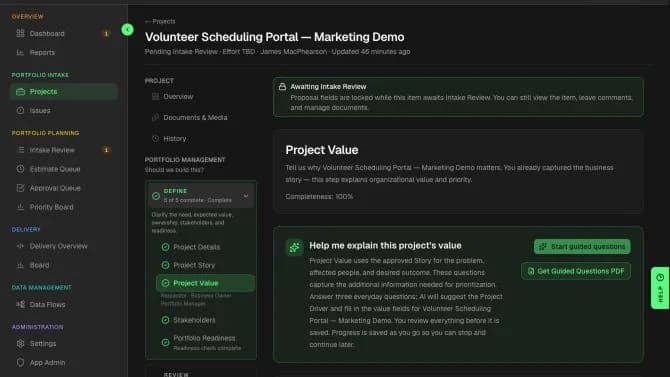The image size is (670, 377).
Task: Collapse the Define stage chevron
Action: point(246,196)
